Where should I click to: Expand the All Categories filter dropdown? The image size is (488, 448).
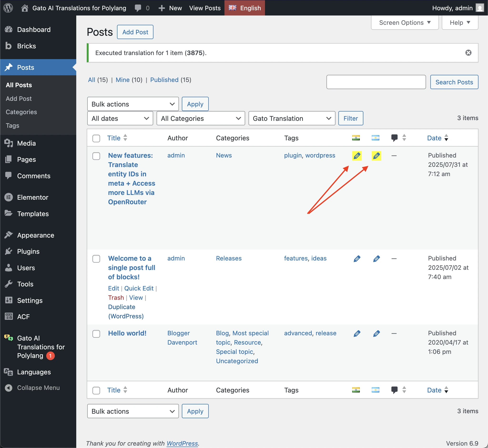pyautogui.click(x=200, y=118)
